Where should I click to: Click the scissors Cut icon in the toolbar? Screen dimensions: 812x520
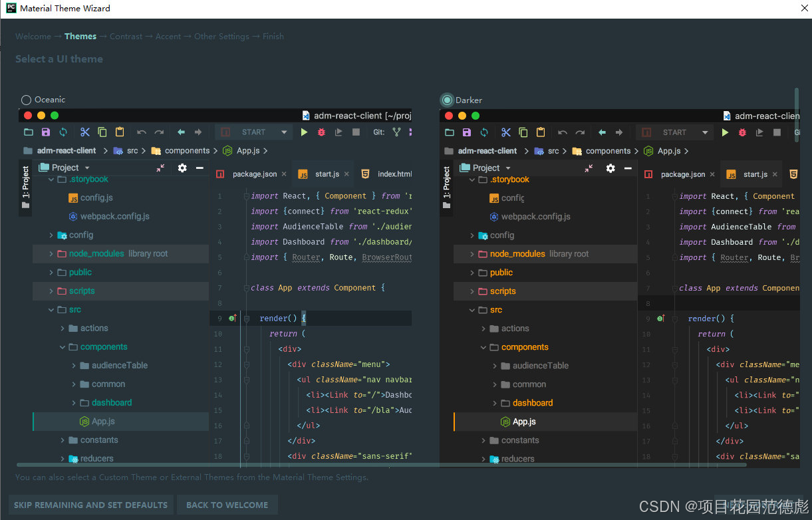84,132
